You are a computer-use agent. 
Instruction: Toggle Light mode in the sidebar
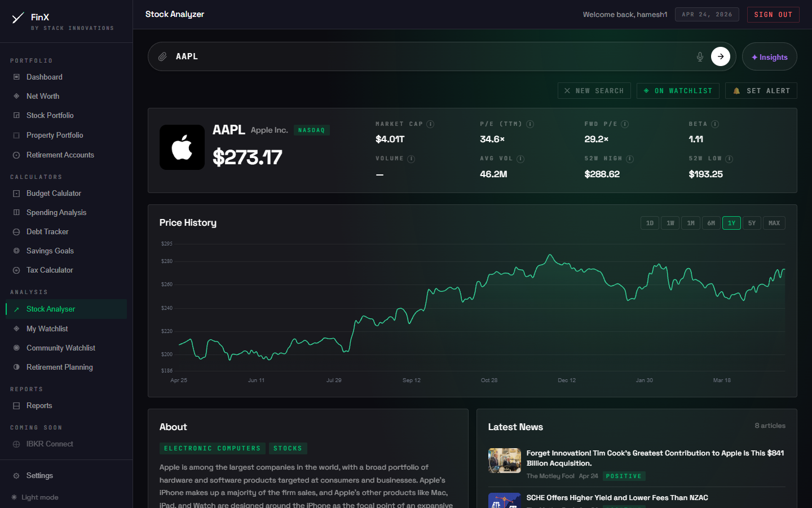(34, 497)
